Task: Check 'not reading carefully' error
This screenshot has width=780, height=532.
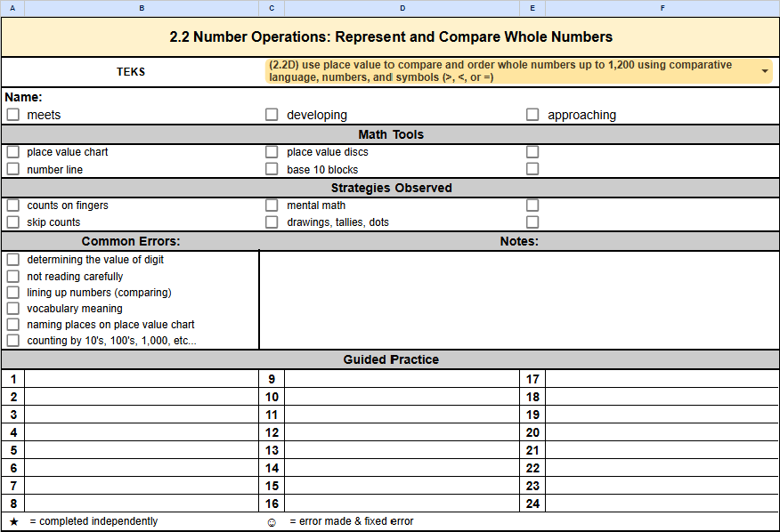Action: tap(13, 276)
